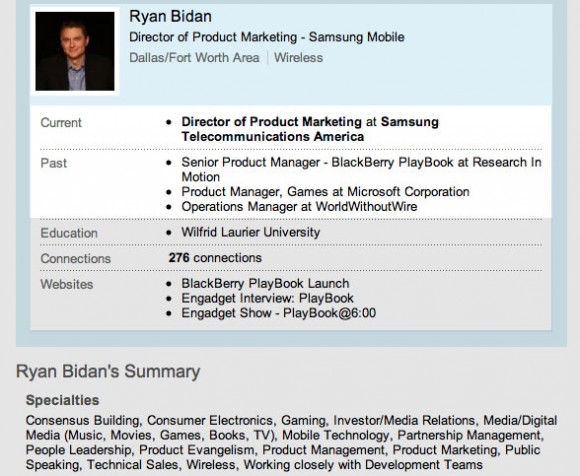The width and height of the screenshot is (580, 476).
Task: Open the Senior Product Manager - BlackBerry PlayBook entry
Action: 361,169
